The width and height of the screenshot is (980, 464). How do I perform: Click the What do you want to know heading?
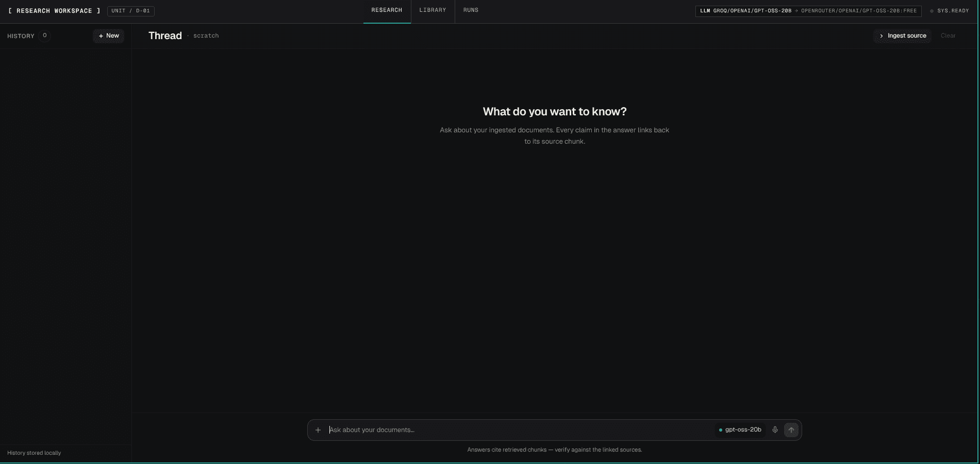pos(555,112)
